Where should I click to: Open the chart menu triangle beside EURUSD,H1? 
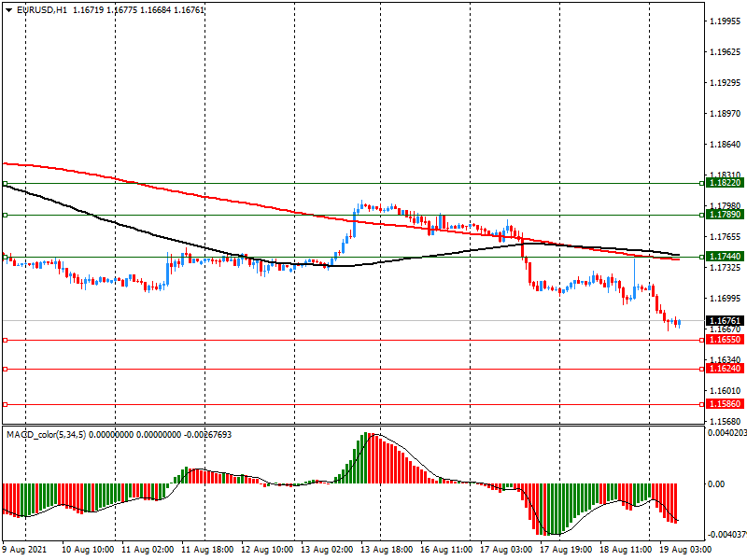click(9, 10)
